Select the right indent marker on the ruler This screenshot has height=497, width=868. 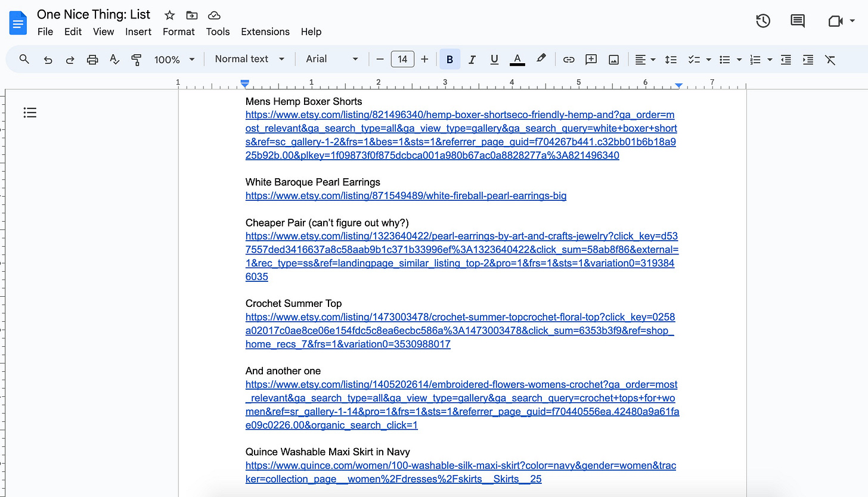pyautogui.click(x=679, y=86)
